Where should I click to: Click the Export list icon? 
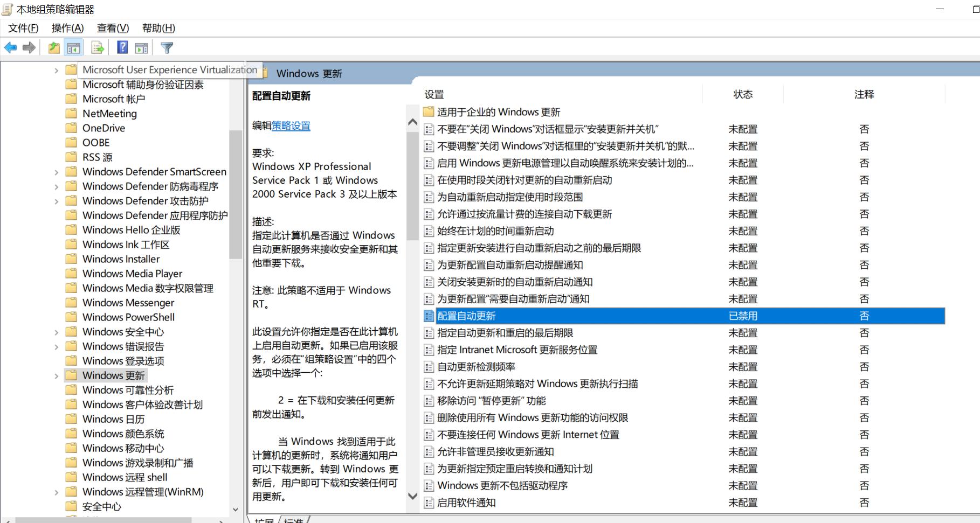(x=97, y=47)
